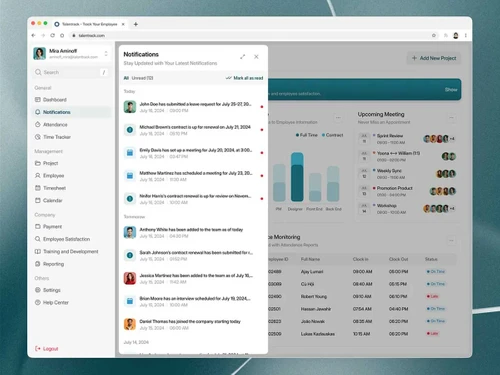The height and width of the screenshot is (375, 500).
Task: Open Sarah Johnson's contract renewal notification
Action: point(193,255)
